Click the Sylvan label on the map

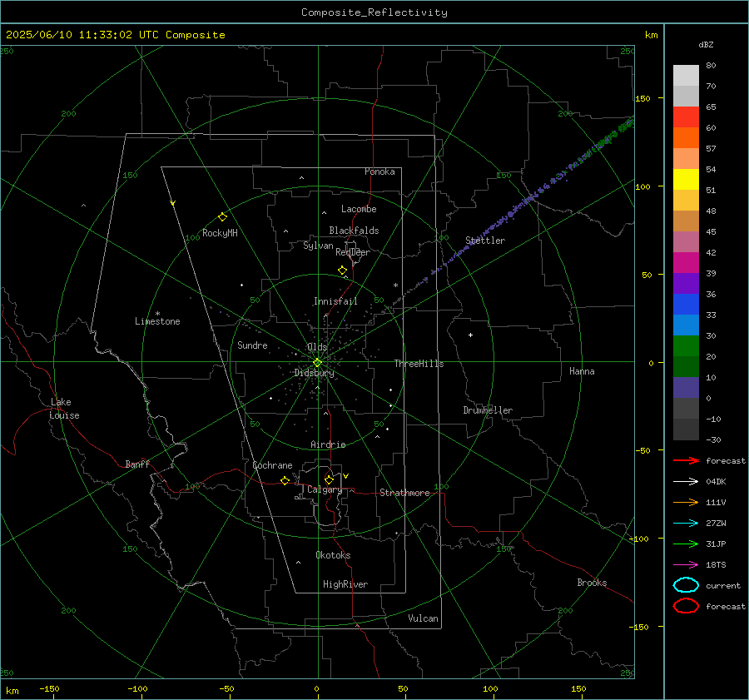318,246
